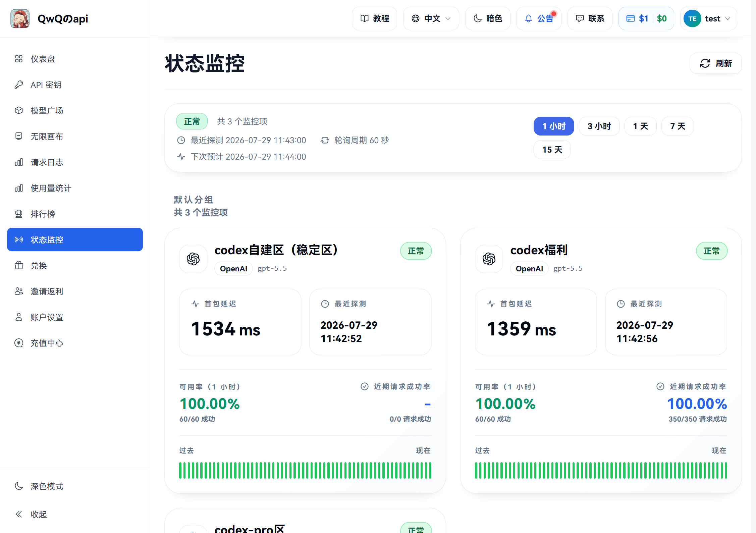Viewport: 756px width, 533px height.
Task: Click 正常 badge on codex福利 card
Action: [712, 251]
